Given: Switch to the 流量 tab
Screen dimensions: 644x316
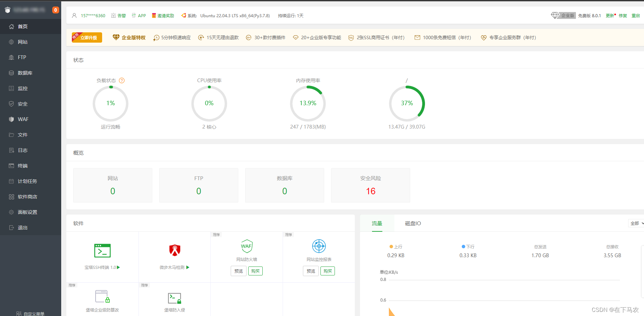Looking at the screenshot, I should point(377,224).
